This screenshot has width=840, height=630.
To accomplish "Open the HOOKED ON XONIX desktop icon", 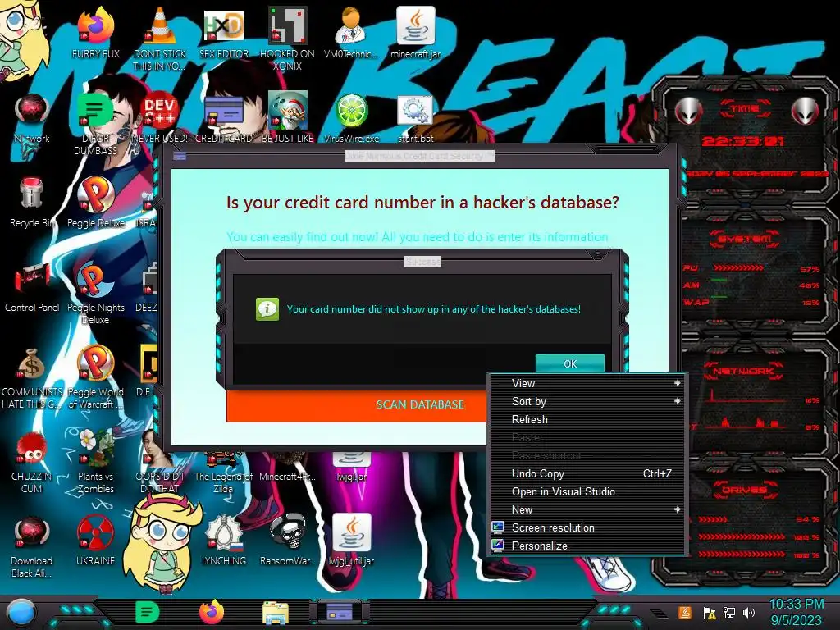I will click(x=287, y=27).
